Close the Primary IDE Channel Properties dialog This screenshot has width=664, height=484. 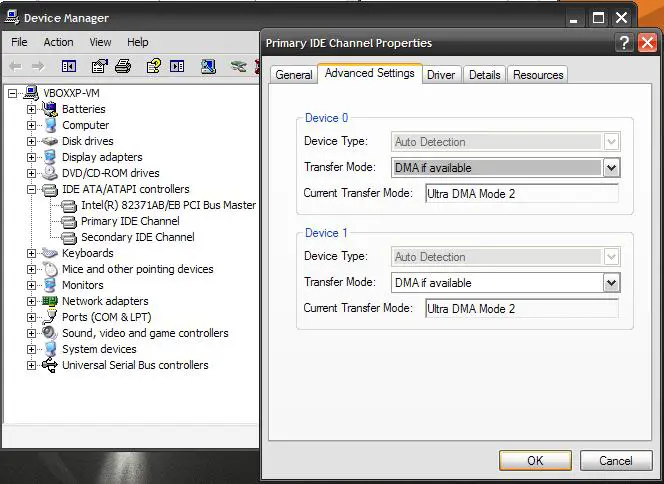647,43
